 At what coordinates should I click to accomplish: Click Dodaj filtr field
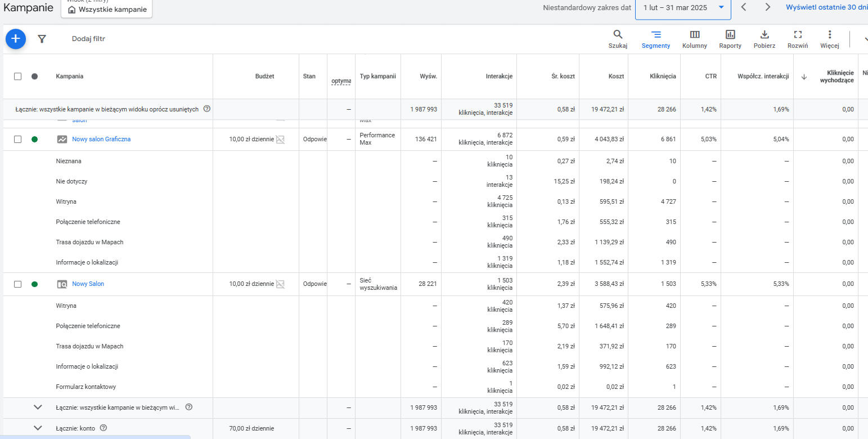point(88,39)
